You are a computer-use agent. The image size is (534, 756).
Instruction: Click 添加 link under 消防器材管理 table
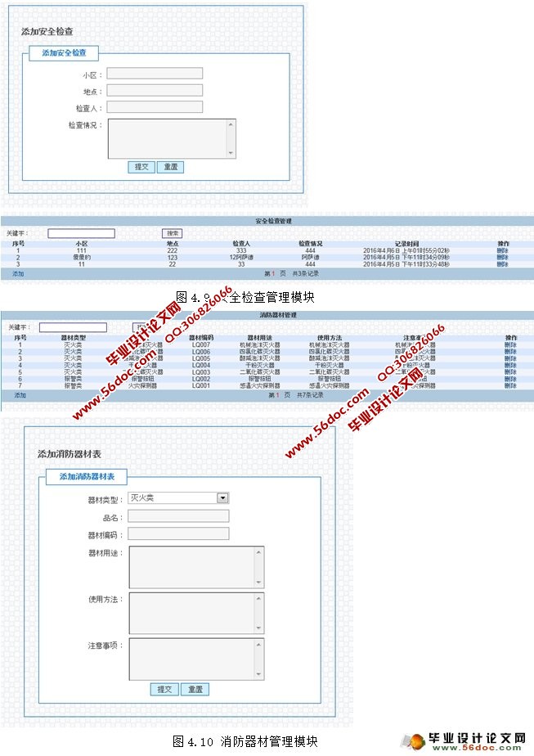[20, 395]
